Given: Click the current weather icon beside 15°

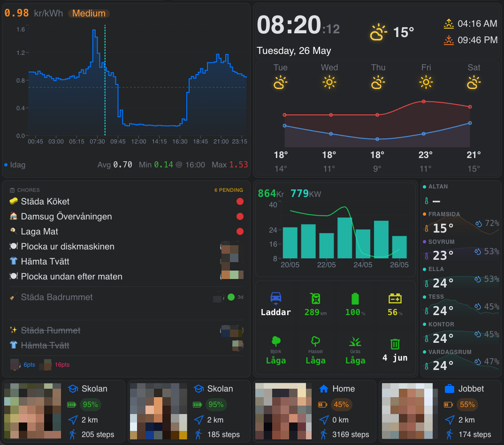Looking at the screenshot, I should tap(378, 32).
